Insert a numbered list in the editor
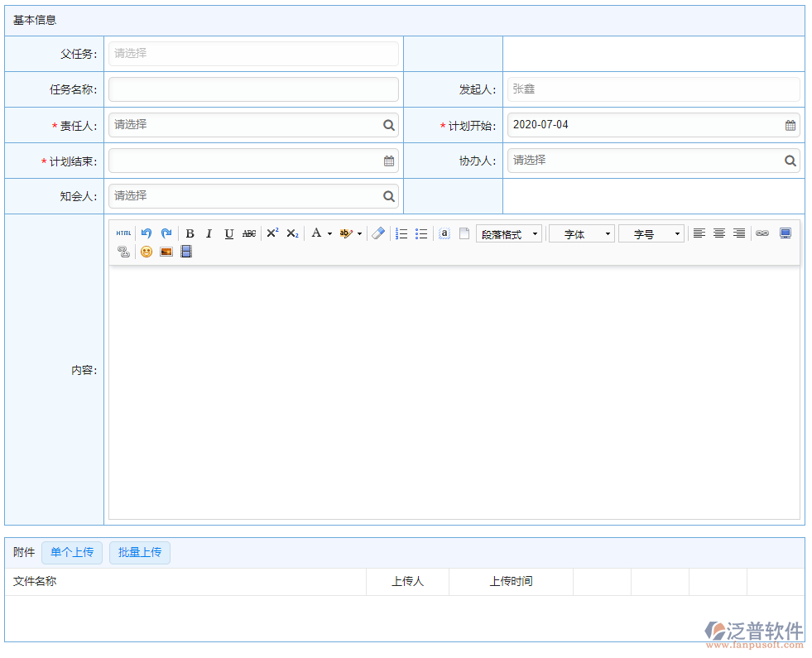Screen dimensions: 812x658 tap(401, 233)
